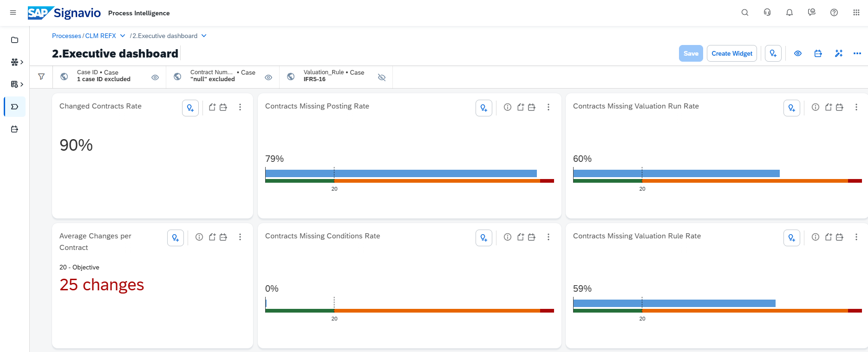This screenshot has width=868, height=352.
Task: Open more options for Changed Contracts Rate widget
Action: pyautogui.click(x=240, y=107)
